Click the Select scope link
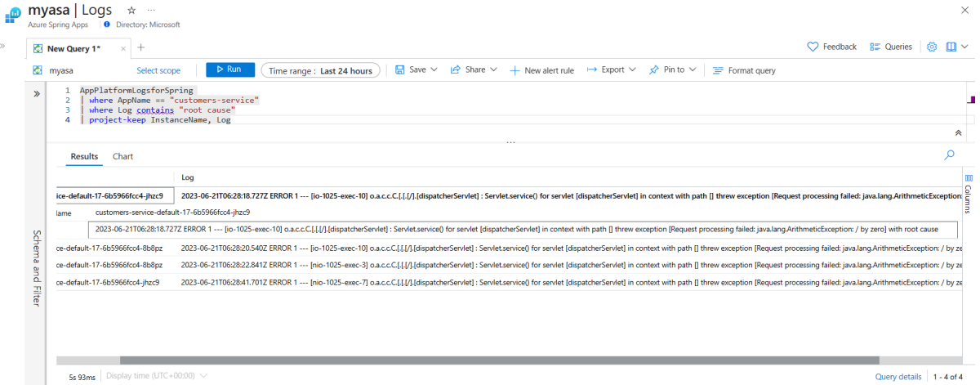This screenshot has width=980, height=385. [x=158, y=70]
